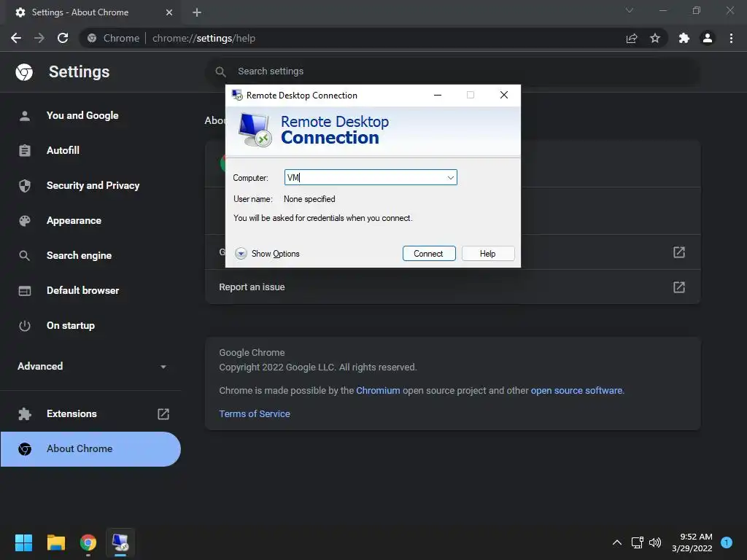Click the Chrome tab search chevron
747x560 pixels.
[x=630, y=10]
